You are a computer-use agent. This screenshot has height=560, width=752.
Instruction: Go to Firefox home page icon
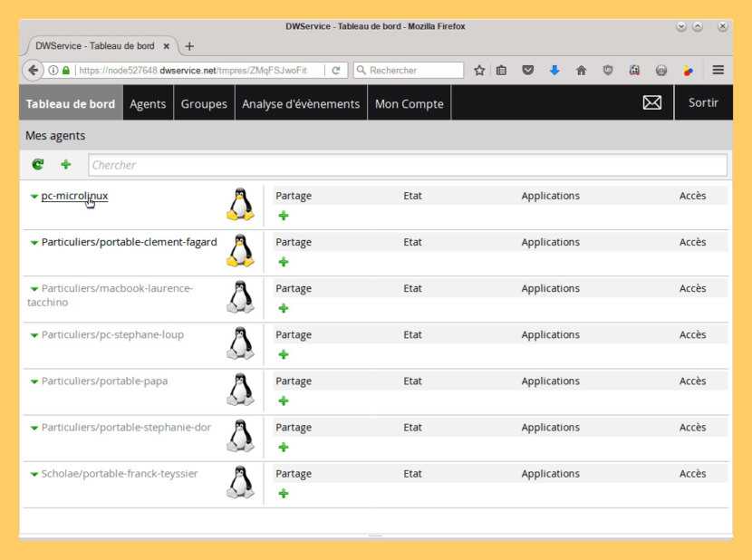click(581, 70)
